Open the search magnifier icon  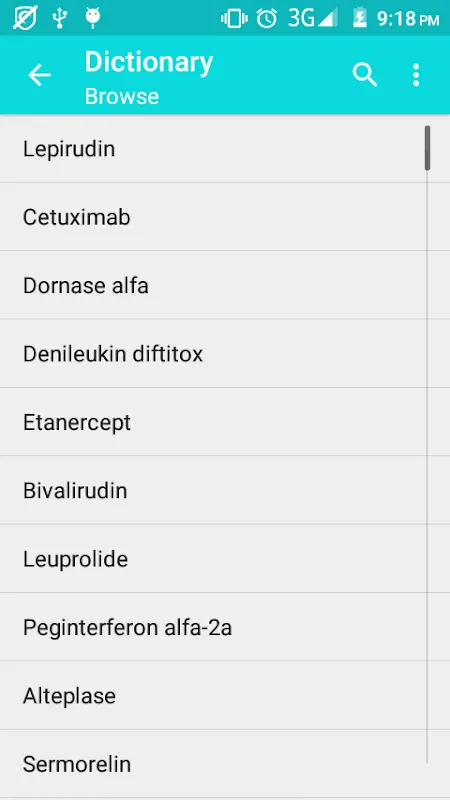pyautogui.click(x=365, y=76)
